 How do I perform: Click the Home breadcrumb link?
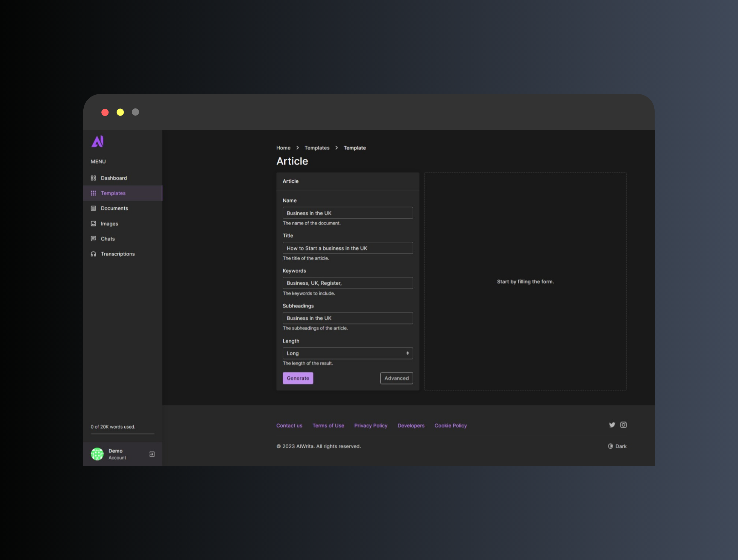283,148
